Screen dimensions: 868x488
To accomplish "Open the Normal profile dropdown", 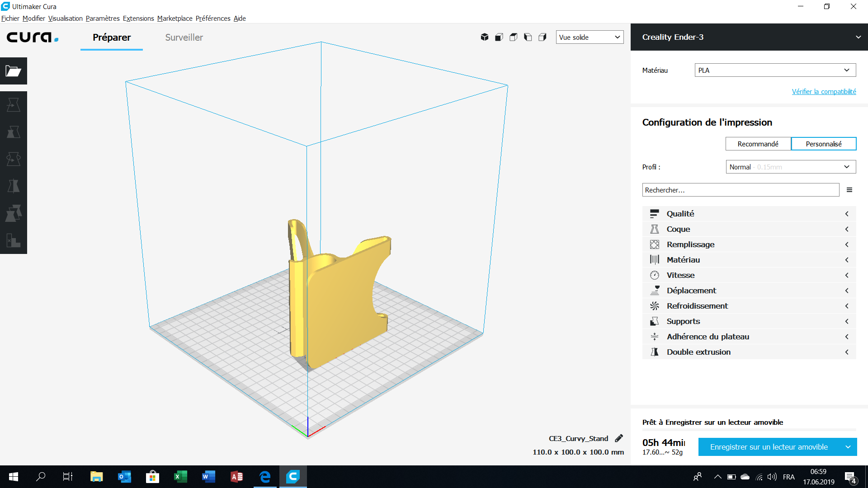I will click(x=791, y=167).
